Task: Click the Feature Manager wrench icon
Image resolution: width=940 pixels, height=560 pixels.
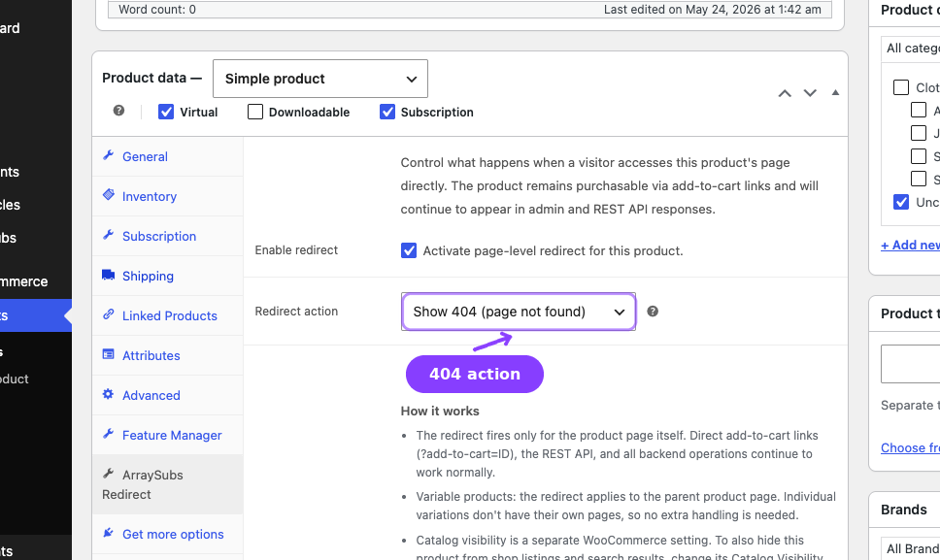Action: point(109,434)
